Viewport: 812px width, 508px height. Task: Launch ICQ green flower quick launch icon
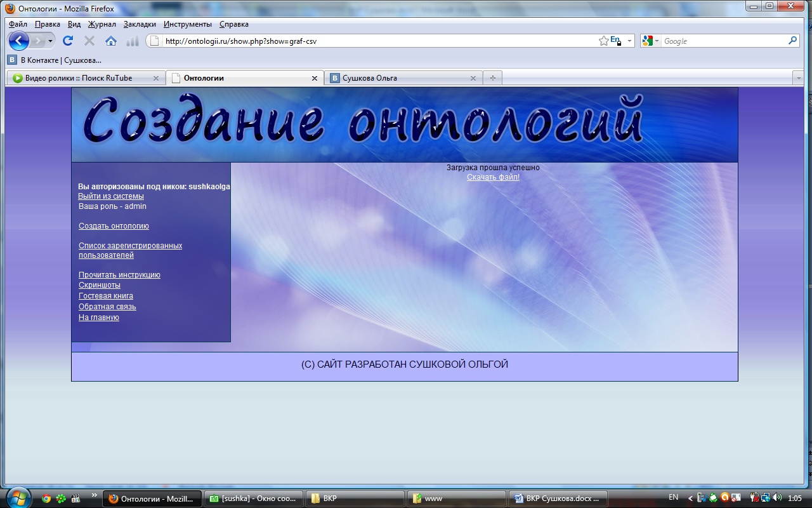[61, 498]
